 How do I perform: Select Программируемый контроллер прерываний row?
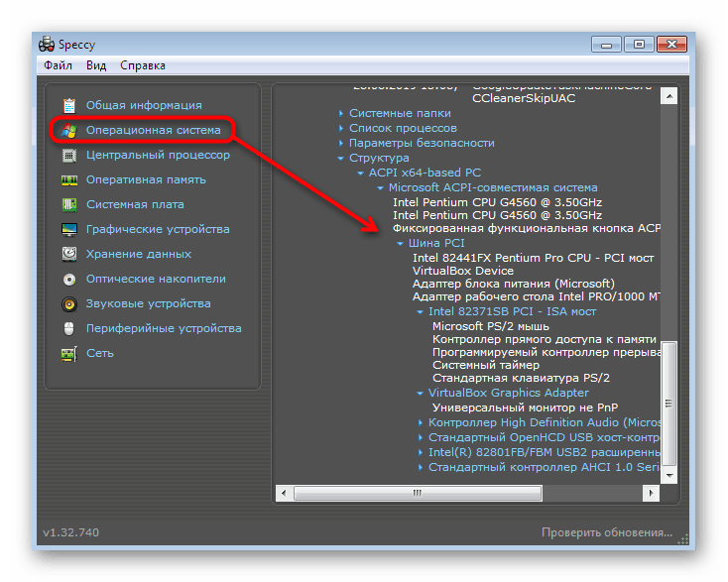546,353
